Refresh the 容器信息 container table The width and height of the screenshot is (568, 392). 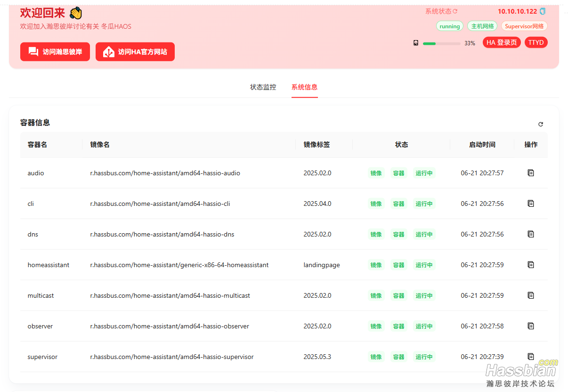pos(541,124)
